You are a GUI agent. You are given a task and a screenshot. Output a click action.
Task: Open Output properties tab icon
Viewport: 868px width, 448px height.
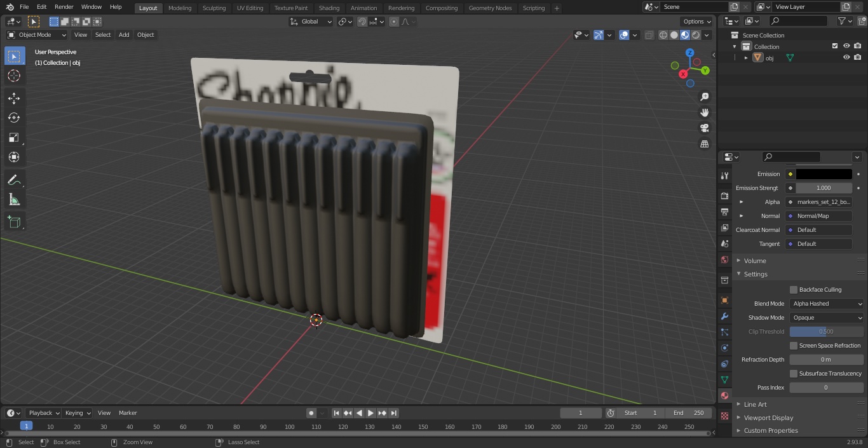[724, 212]
